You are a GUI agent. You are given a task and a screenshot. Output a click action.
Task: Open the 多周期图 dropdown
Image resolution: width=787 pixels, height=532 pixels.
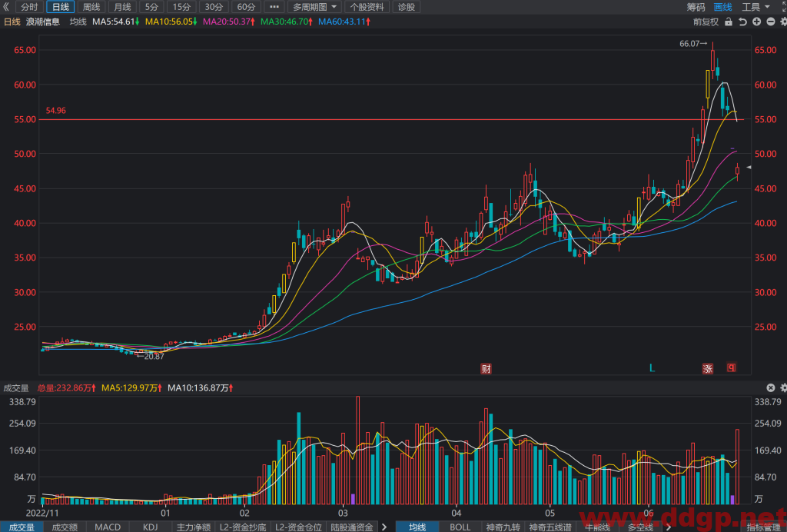click(x=314, y=7)
